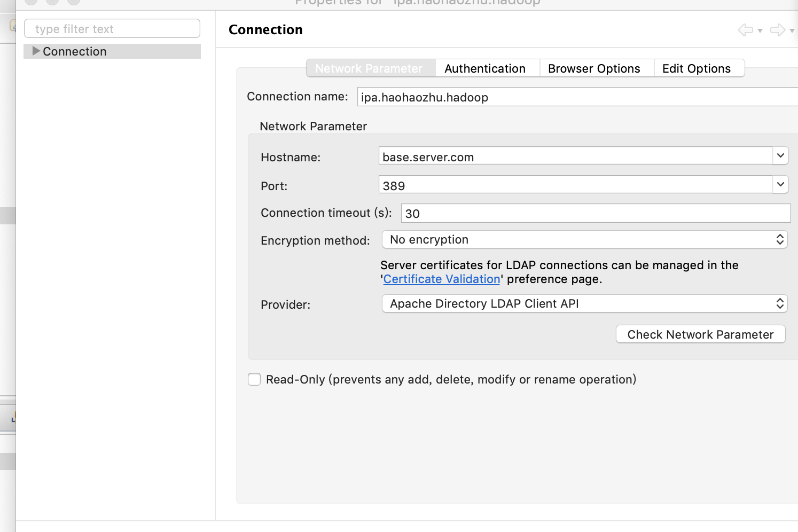The height and width of the screenshot is (532, 798).
Task: Click the Connection name input field
Action: point(534,97)
